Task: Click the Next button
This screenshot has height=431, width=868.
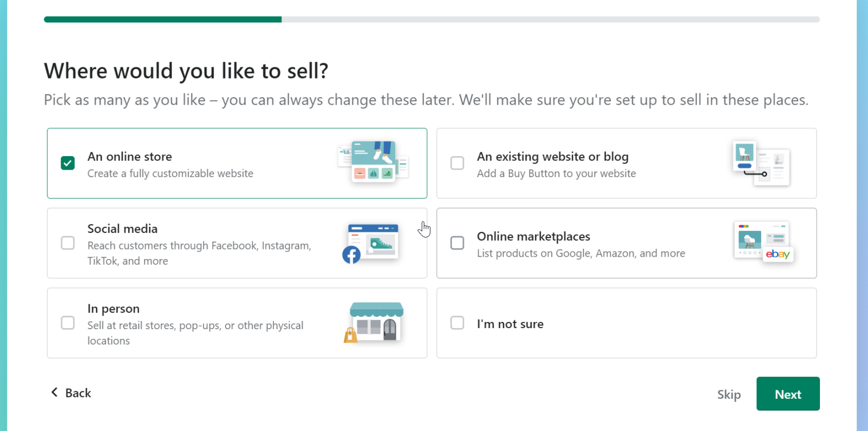Action: [x=788, y=394]
